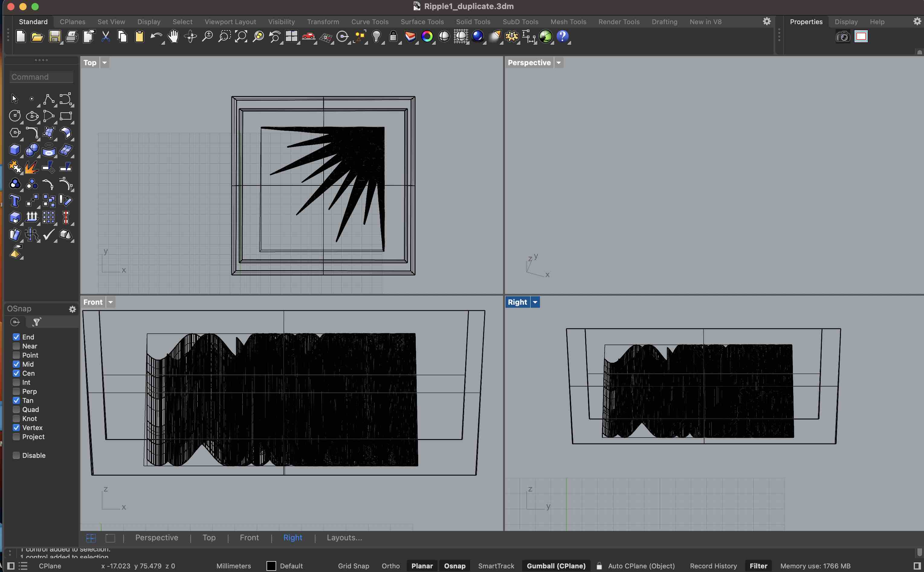This screenshot has width=924, height=572.
Task: Click the Undo arrow icon
Action: tap(156, 37)
